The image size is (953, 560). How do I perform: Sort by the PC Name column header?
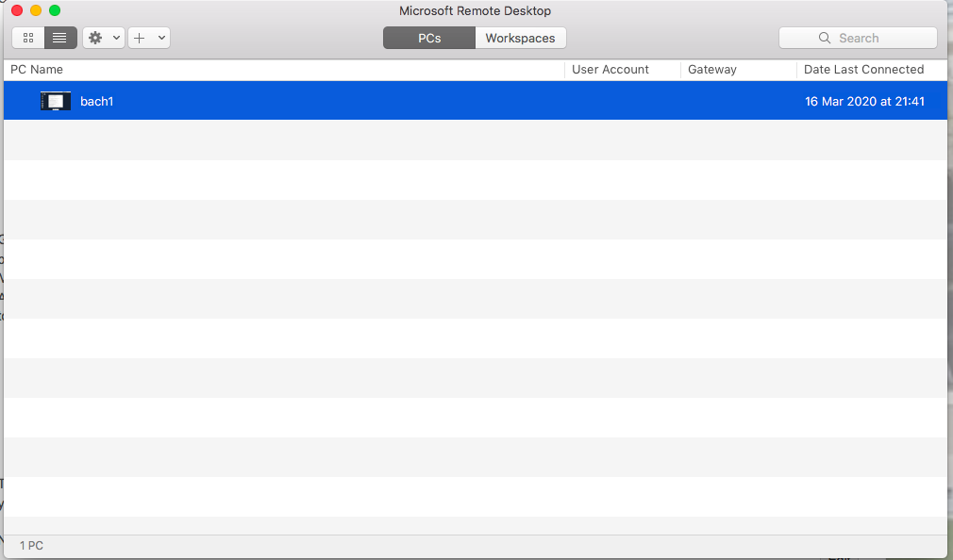pos(37,70)
